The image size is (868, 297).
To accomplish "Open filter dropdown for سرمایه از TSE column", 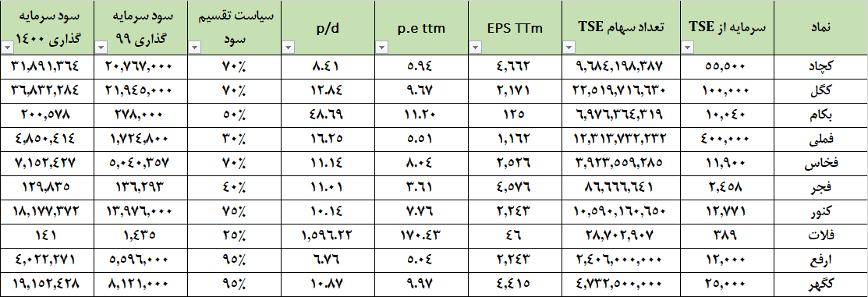I will [687, 48].
